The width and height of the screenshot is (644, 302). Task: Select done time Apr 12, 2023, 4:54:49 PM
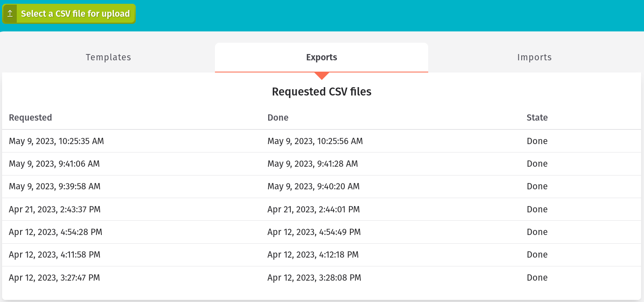click(x=314, y=232)
